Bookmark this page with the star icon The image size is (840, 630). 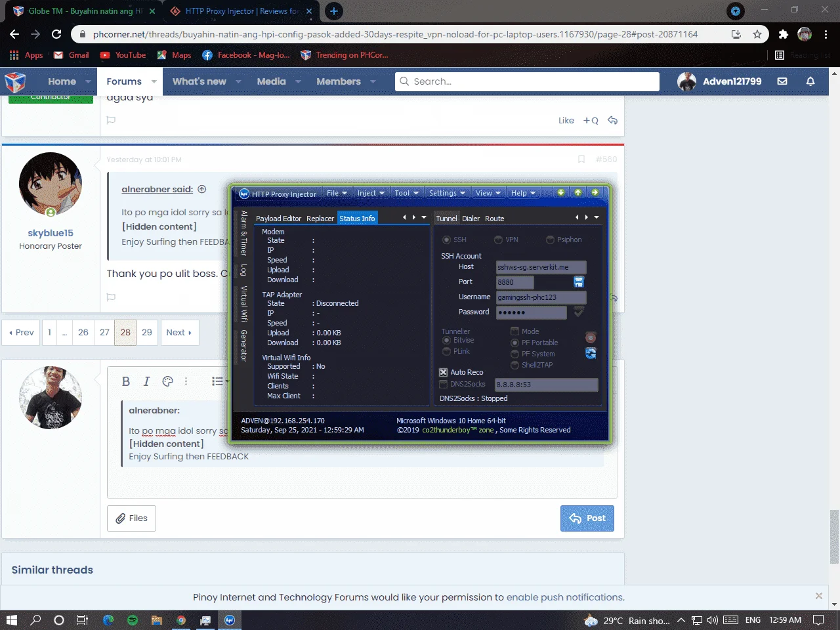point(757,34)
